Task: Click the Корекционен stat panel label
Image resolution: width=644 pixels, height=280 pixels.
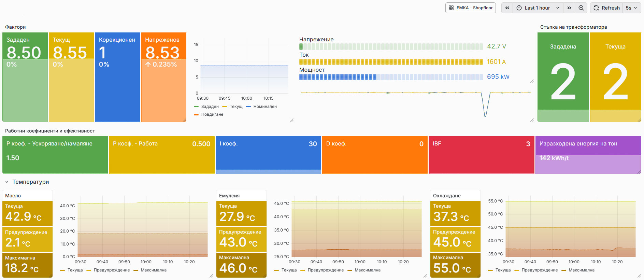Action: pyautogui.click(x=117, y=40)
